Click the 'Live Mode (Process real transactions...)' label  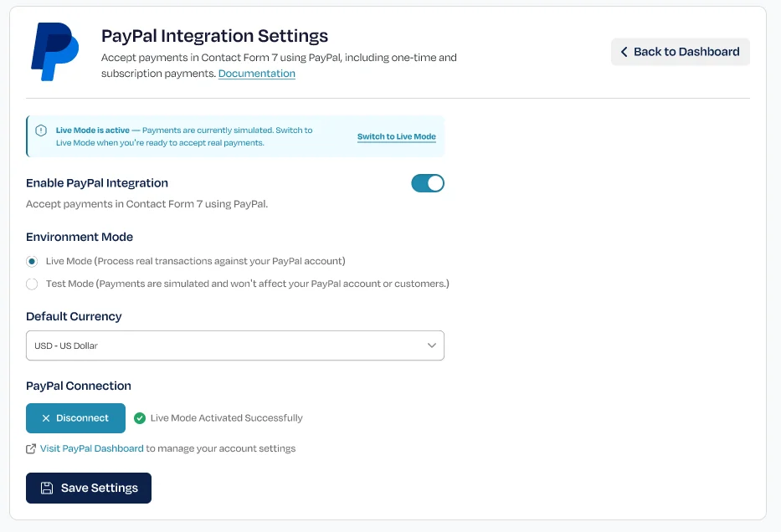tap(196, 261)
